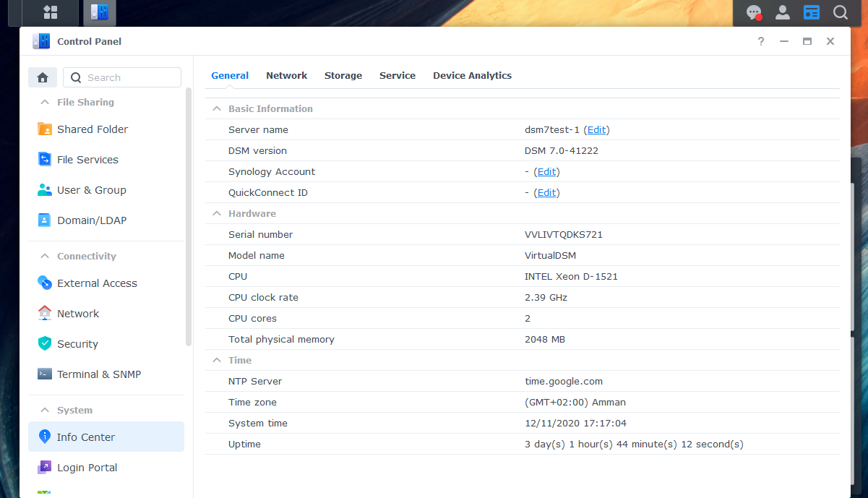Collapse the File Sharing section

click(45, 102)
